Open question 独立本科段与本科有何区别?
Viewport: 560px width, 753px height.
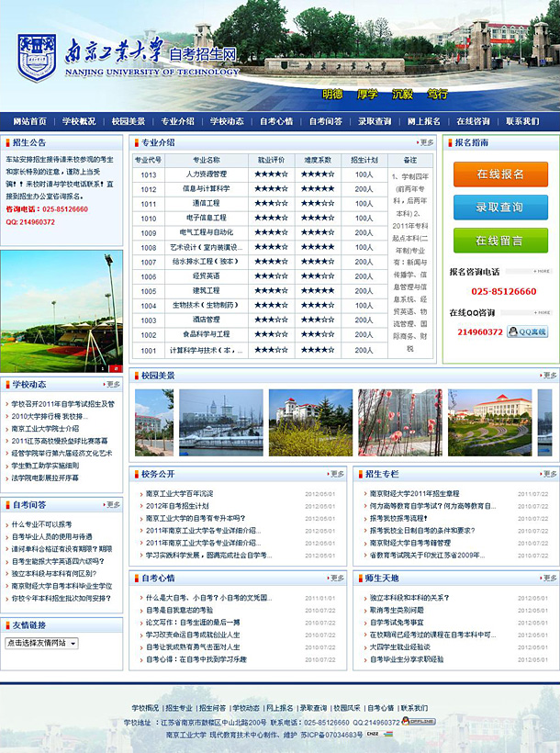click(54, 573)
